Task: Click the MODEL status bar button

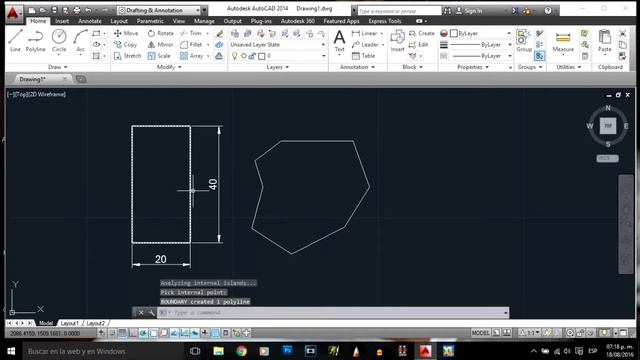Action: [x=480, y=333]
